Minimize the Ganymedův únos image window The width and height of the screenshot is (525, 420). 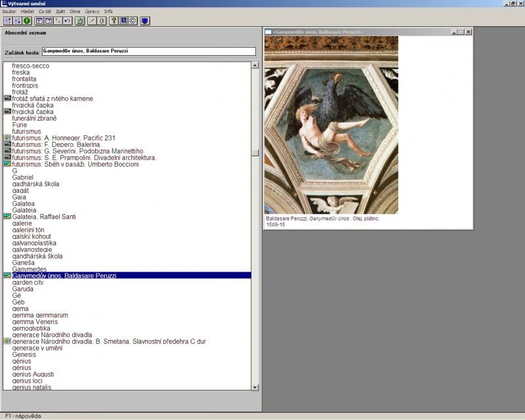(454, 31)
